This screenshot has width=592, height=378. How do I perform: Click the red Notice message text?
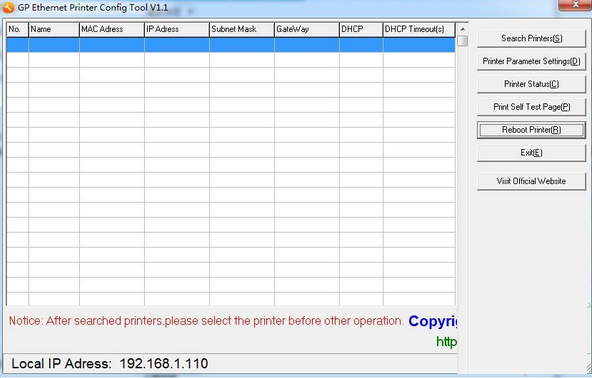point(206,321)
